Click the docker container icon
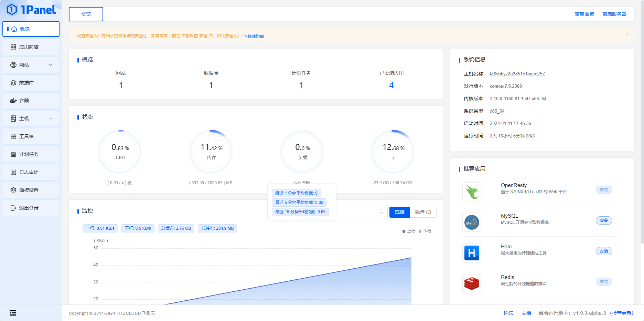This screenshot has height=321, width=644. coord(13,101)
